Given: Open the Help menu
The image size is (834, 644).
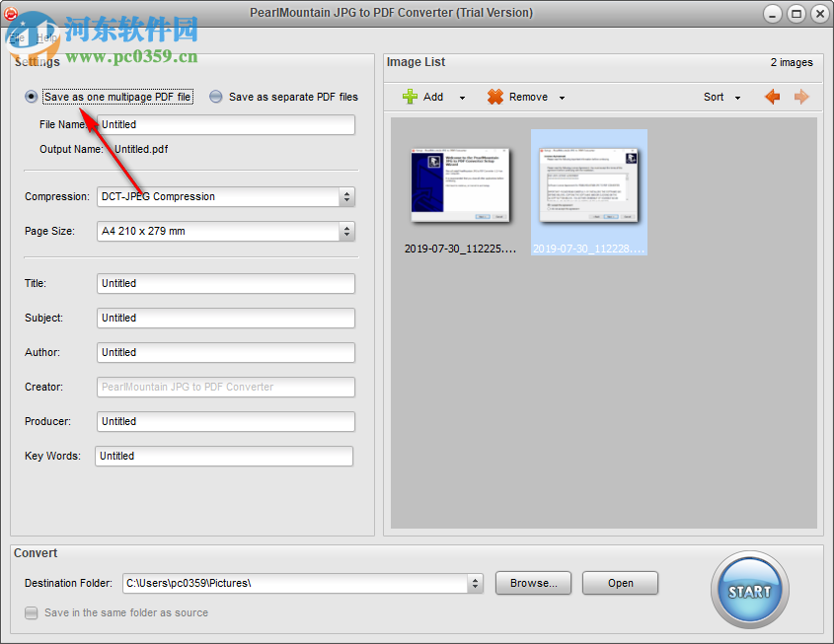Looking at the screenshot, I should (x=47, y=37).
